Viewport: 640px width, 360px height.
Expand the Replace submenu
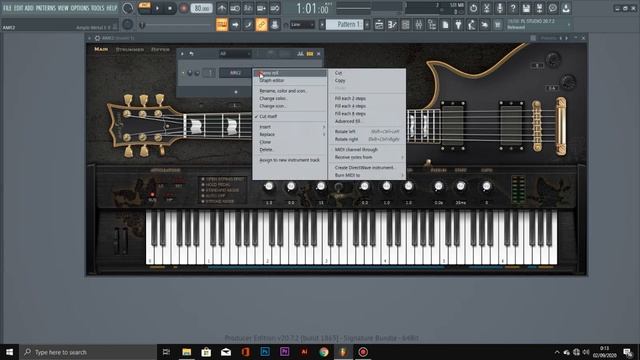(289, 134)
